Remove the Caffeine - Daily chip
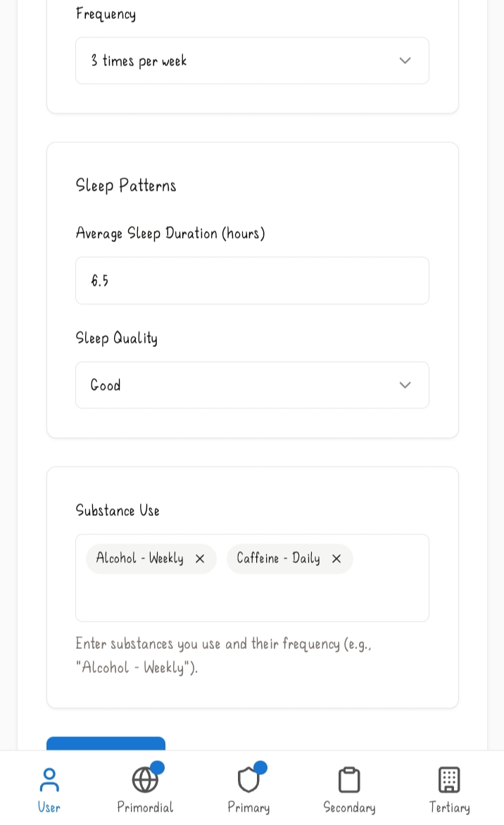504x825 pixels. pos(336,559)
